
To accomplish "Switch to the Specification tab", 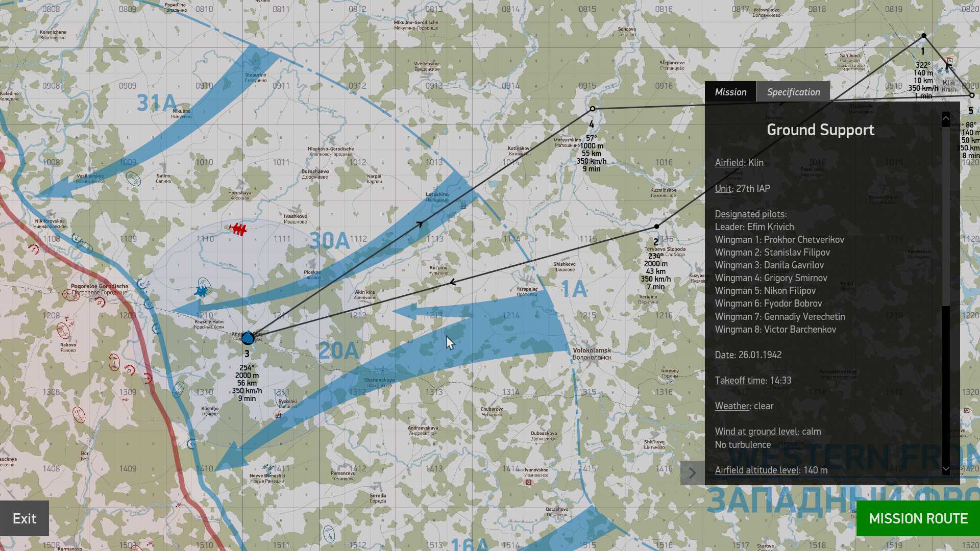I will point(793,92).
